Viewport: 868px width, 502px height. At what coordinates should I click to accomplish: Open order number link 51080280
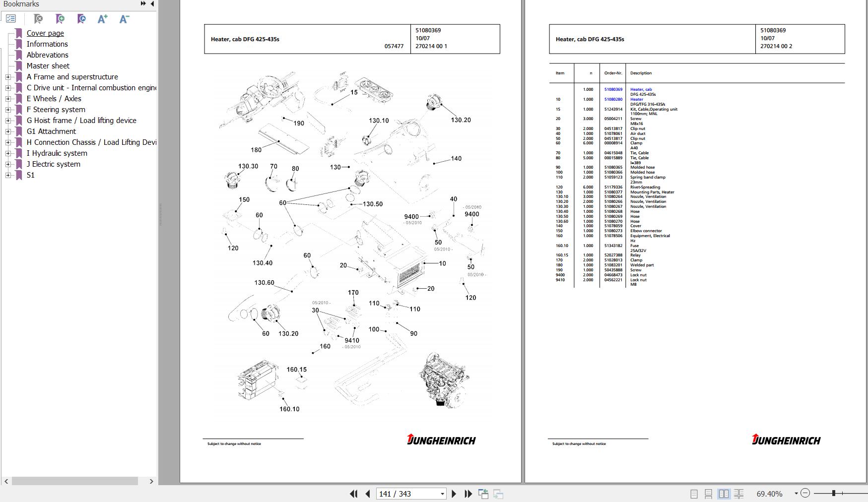click(x=613, y=99)
